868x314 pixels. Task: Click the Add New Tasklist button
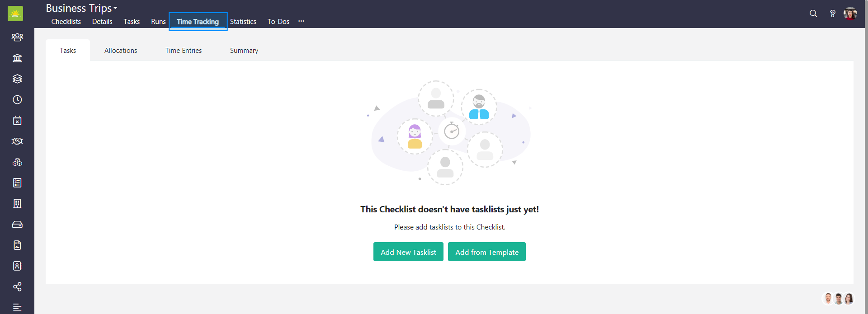pos(408,252)
